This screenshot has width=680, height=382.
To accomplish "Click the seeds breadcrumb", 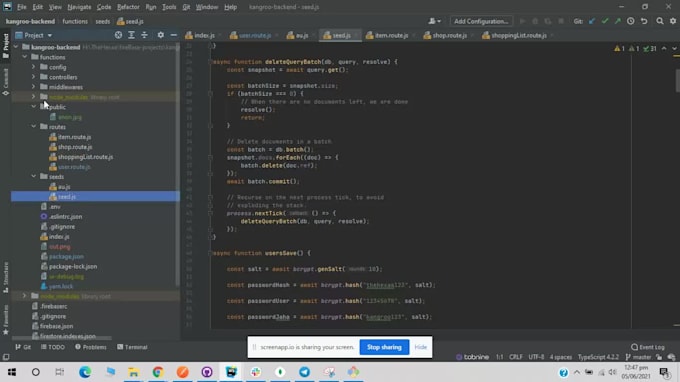I will [x=102, y=21].
